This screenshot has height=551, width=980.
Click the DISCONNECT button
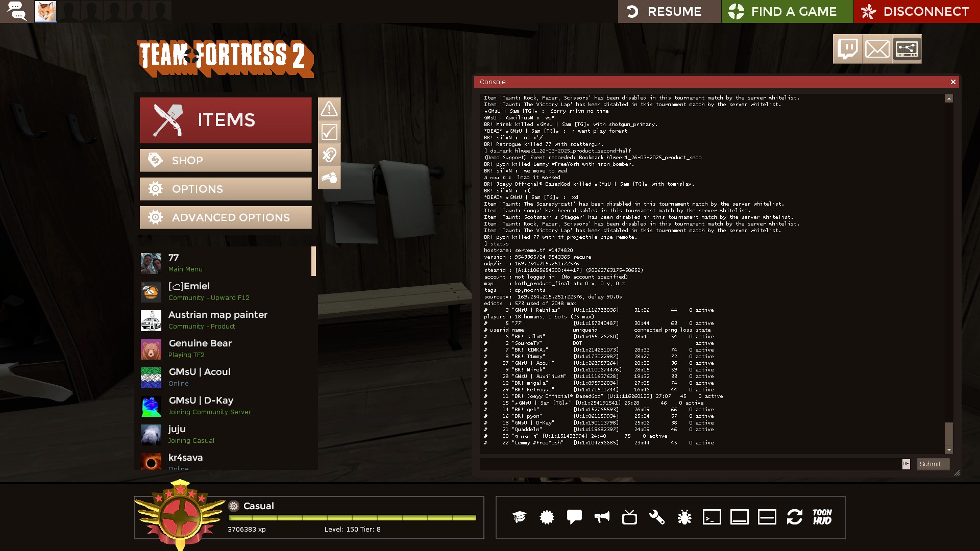(x=917, y=11)
